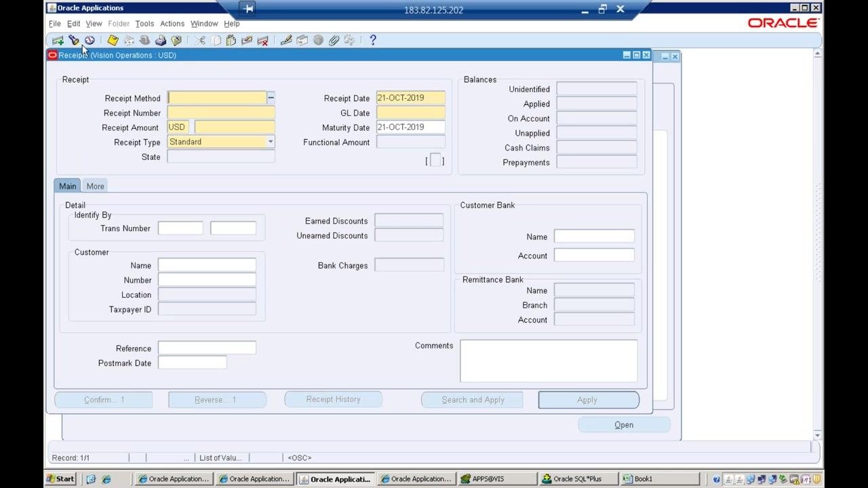Save with the yellow disk icon
This screenshot has width=868, height=488.
point(113,41)
